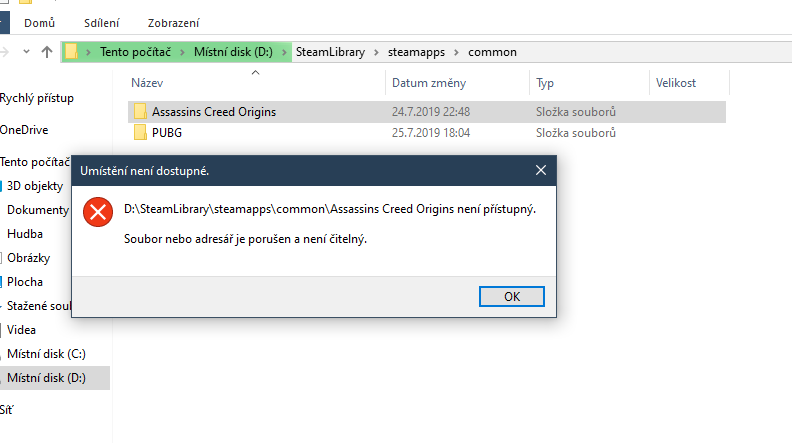
Task: Open Plocha in sidebar
Action: coord(25,282)
